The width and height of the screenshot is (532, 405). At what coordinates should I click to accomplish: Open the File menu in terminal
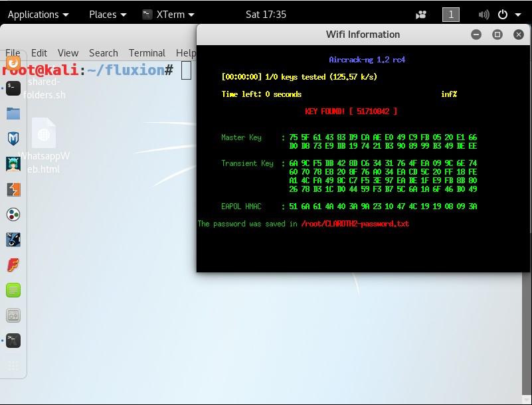tap(13, 53)
